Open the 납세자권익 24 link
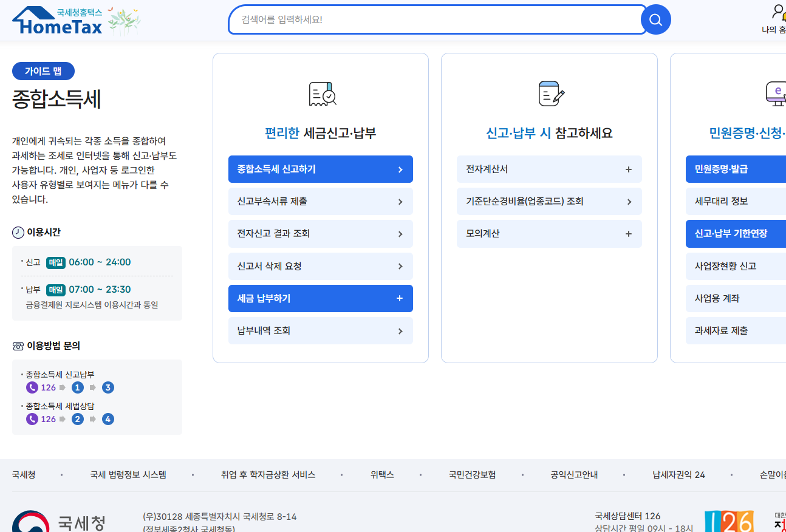Screen dimensions: 786x532 pyautogui.click(x=678, y=475)
